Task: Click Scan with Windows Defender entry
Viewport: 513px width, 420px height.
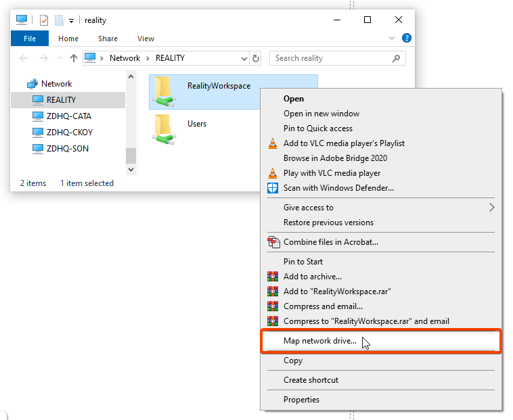Action: coord(338,187)
